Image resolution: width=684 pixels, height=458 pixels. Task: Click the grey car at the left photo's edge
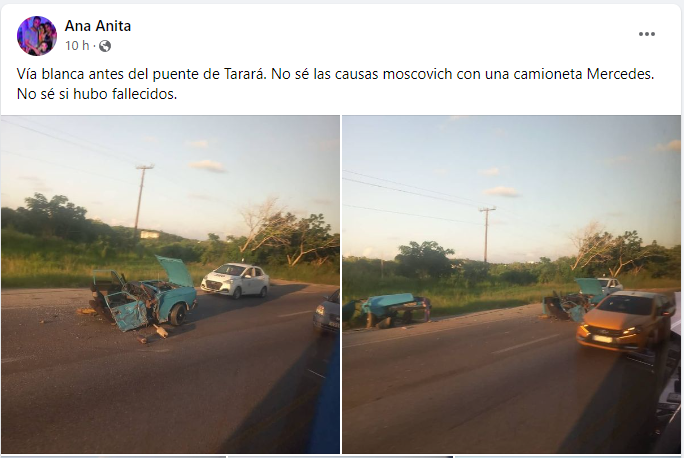pos(326,313)
